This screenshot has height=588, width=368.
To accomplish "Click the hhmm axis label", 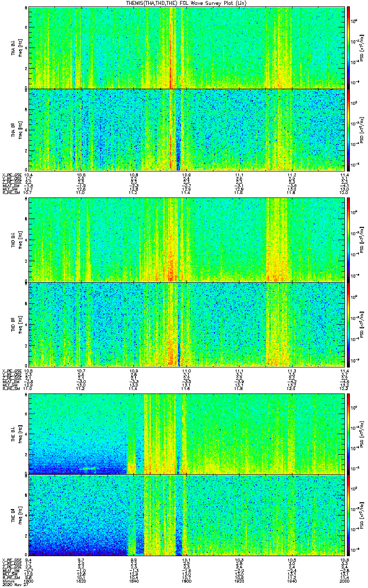I will tap(7, 581).
